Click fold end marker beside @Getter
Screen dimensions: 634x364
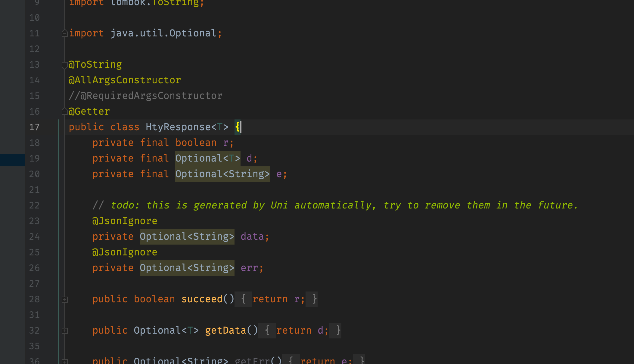[64, 111]
